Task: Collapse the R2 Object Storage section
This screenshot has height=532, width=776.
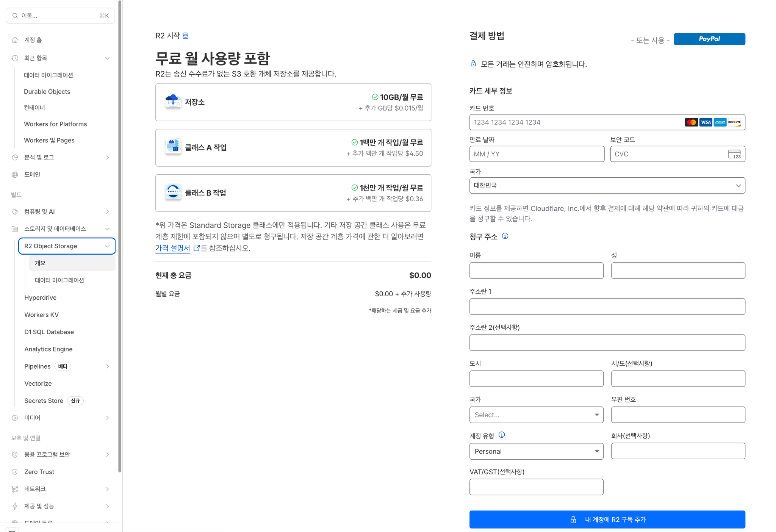Action: click(107, 246)
